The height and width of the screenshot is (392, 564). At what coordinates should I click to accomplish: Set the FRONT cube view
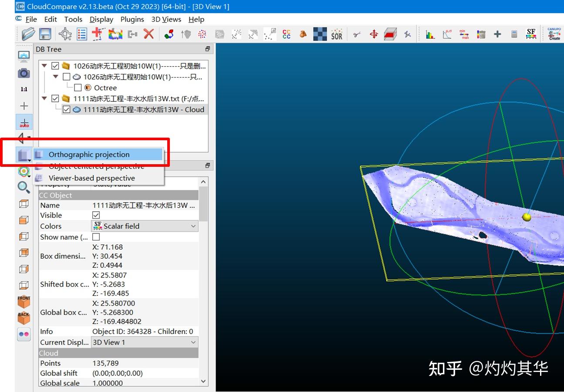[24, 302]
